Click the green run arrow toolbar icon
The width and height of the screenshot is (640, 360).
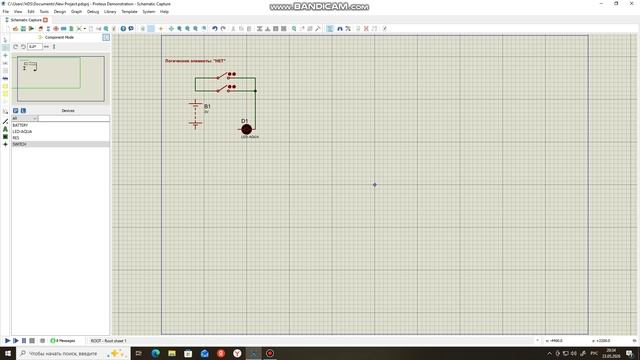click(31, 29)
